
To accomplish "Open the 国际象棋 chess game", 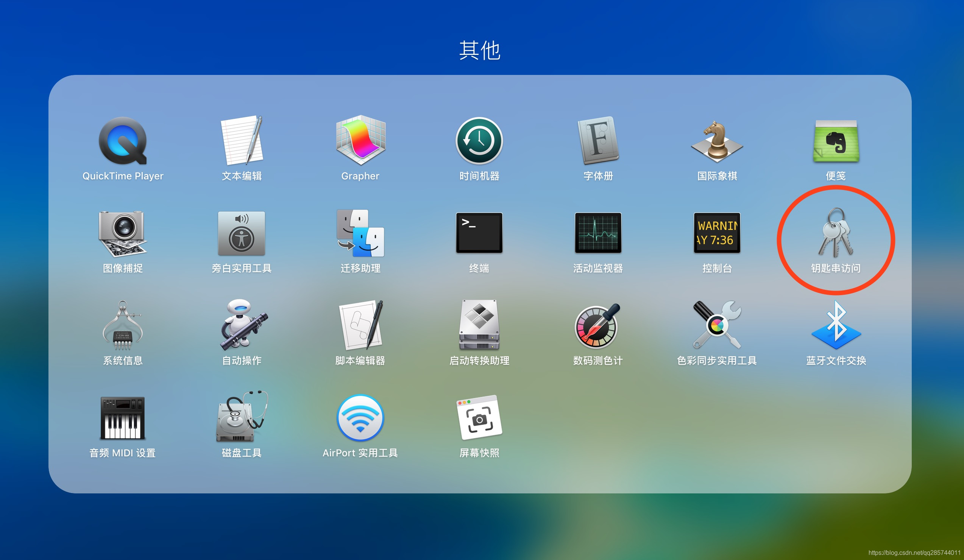I will [717, 141].
